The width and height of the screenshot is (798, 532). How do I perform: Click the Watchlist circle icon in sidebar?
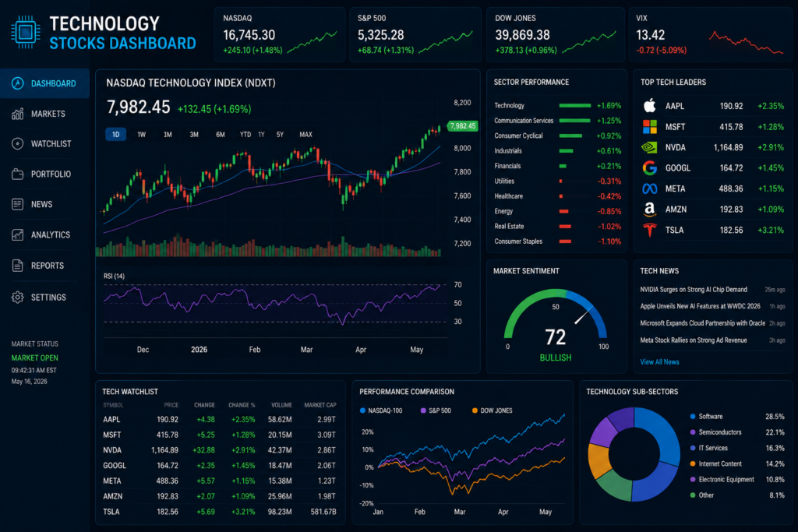pos(17,144)
